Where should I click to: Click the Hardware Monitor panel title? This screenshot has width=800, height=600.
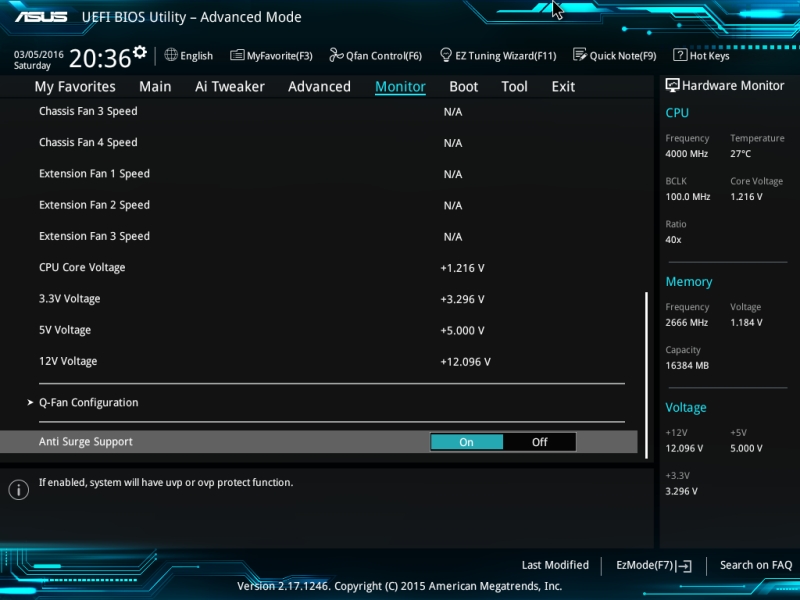[x=733, y=86]
